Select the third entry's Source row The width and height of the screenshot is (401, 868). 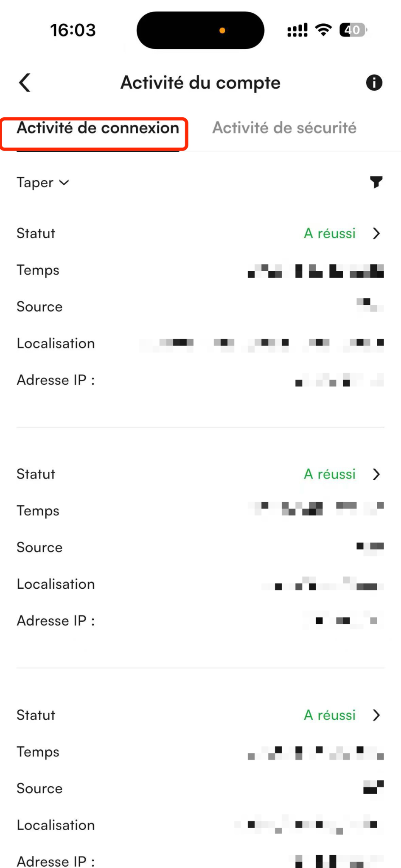coord(200,788)
